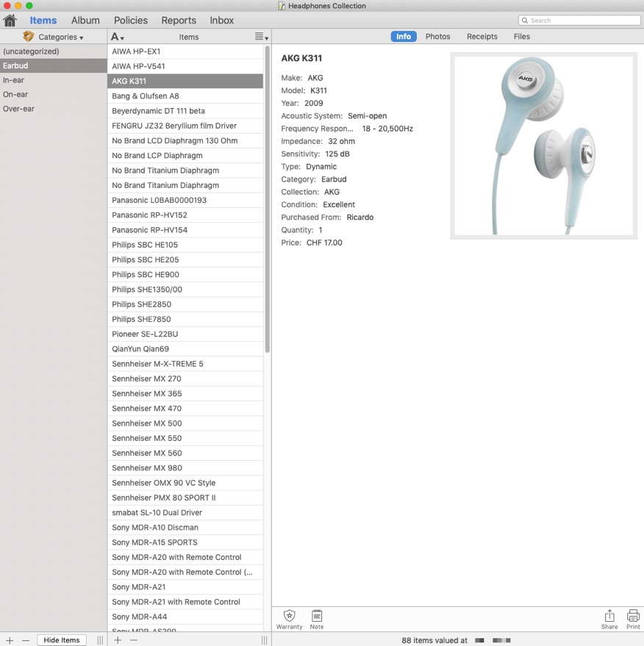Select Bang & Olufsen A8 item
The height and width of the screenshot is (646, 644).
[x=185, y=96]
